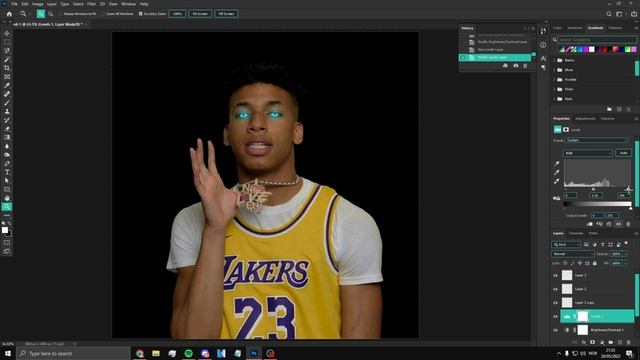The image size is (640, 360).
Task: Clip adjustment to layer in Properties panel
Action: coord(589,224)
